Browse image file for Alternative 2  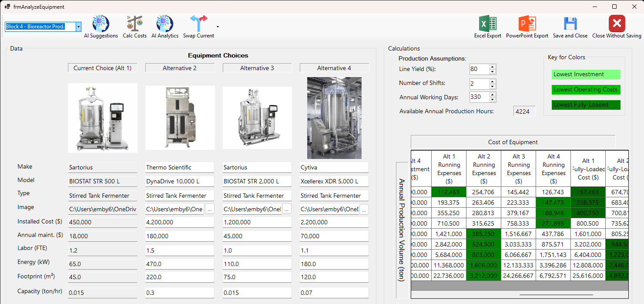[x=210, y=209]
